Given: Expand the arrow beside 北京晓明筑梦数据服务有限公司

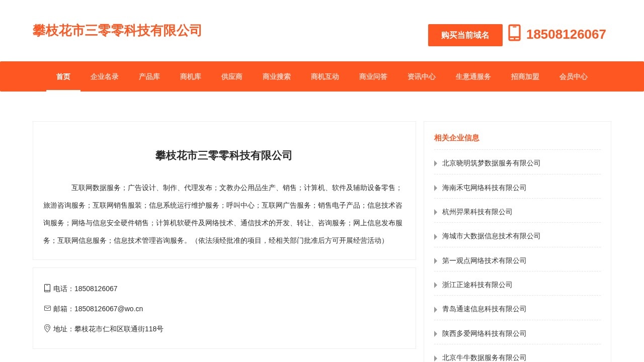Looking at the screenshot, I should pos(435,163).
